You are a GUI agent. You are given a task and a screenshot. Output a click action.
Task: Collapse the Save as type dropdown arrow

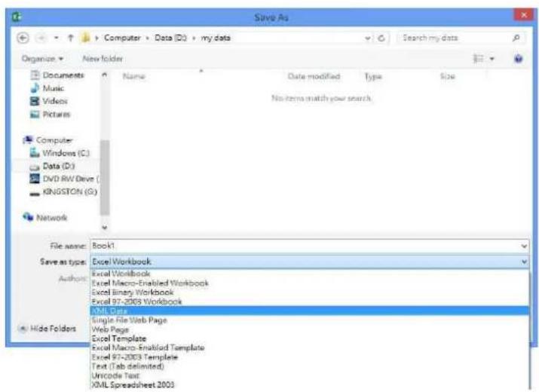524,262
